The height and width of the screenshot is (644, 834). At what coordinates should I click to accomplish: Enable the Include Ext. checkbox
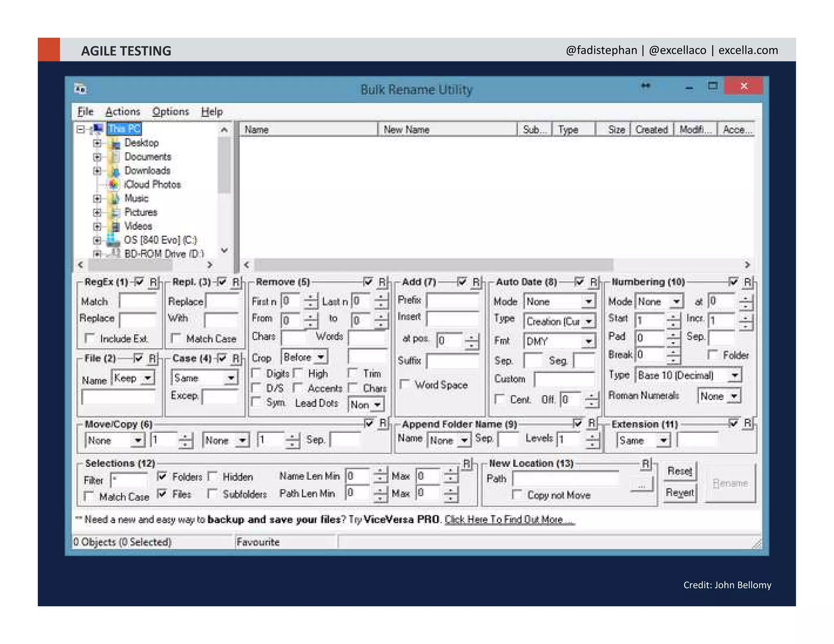coord(90,338)
